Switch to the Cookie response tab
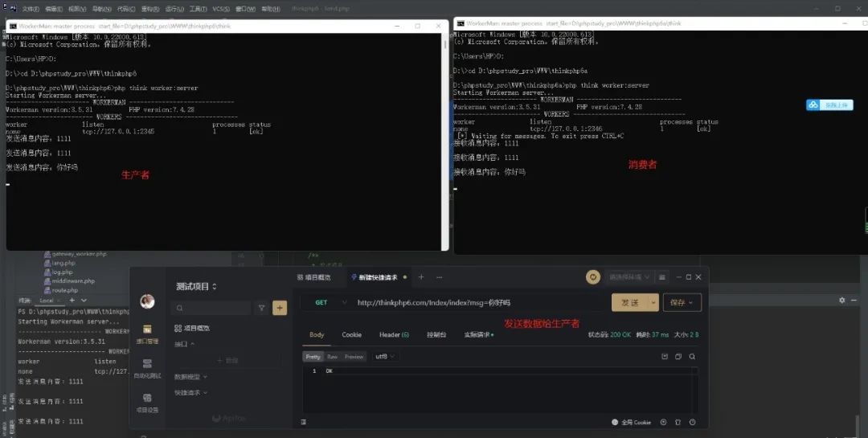 pos(351,334)
